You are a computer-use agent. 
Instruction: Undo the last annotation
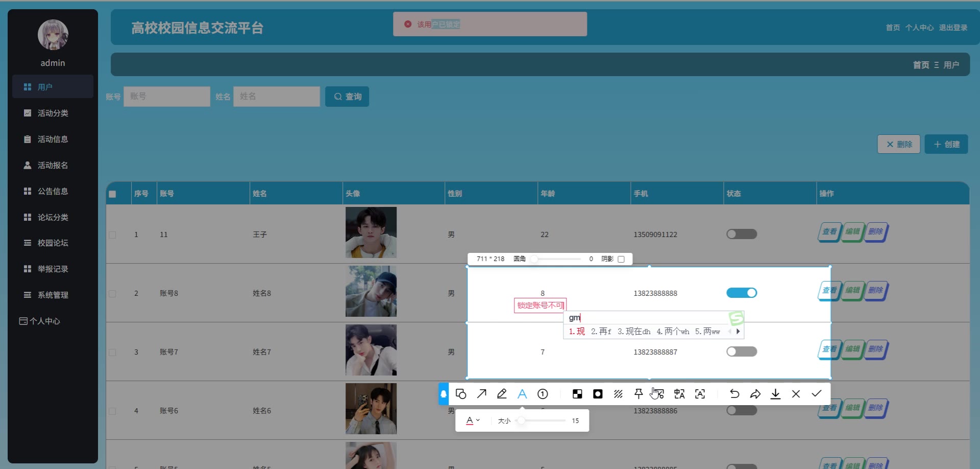(x=734, y=394)
